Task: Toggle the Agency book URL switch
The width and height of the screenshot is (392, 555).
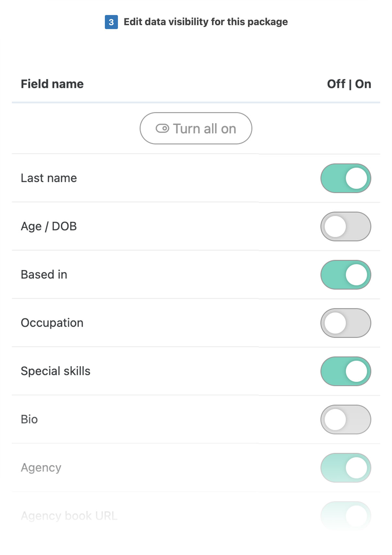Action: [346, 516]
